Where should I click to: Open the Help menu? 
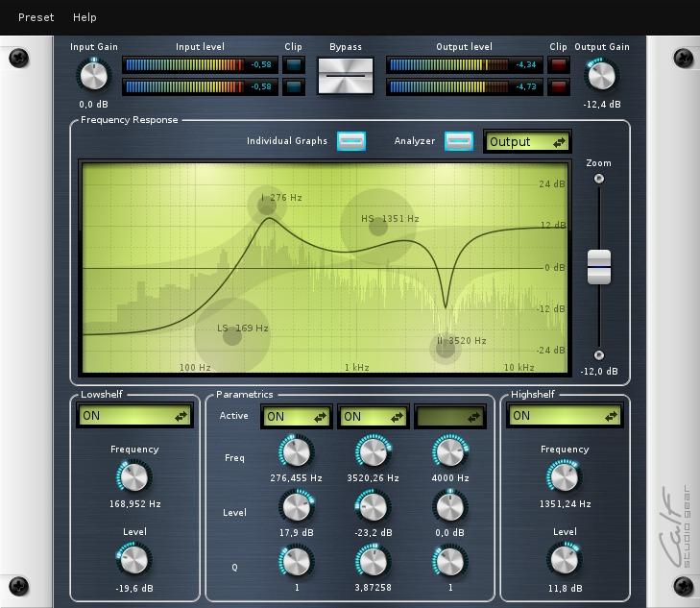84,17
